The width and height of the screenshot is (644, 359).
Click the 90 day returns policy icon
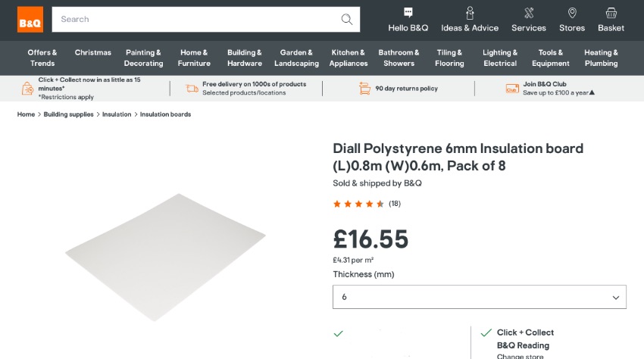(x=364, y=89)
